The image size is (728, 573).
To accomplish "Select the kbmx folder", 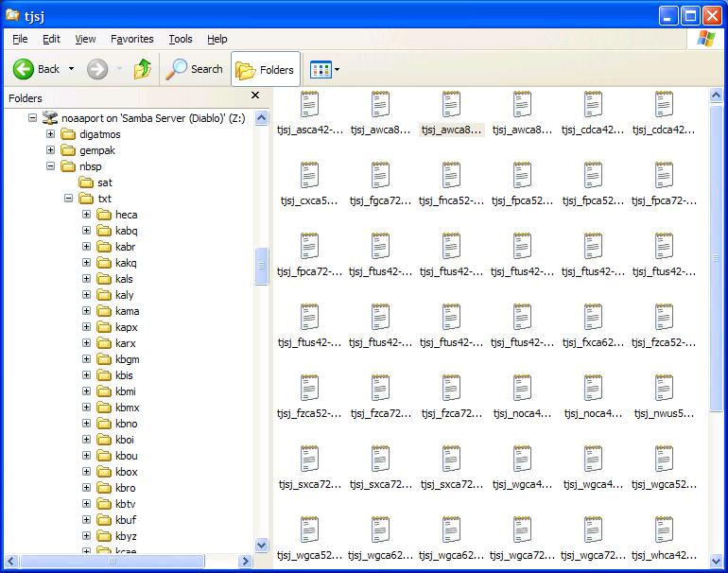I will click(118, 408).
